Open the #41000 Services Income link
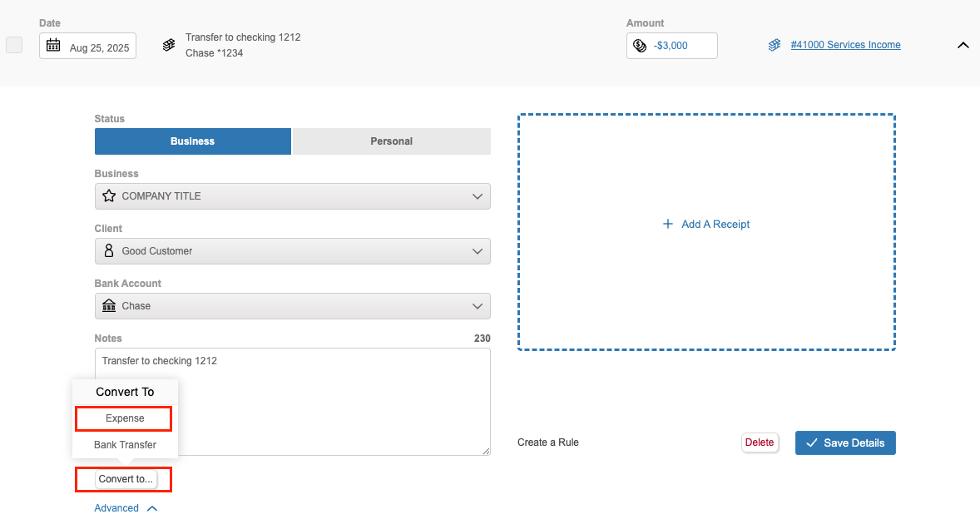Image resolution: width=980 pixels, height=529 pixels. coord(845,45)
